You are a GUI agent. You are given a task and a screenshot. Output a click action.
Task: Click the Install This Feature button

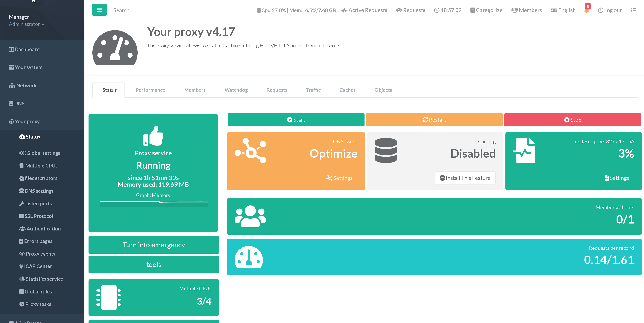pyautogui.click(x=465, y=178)
